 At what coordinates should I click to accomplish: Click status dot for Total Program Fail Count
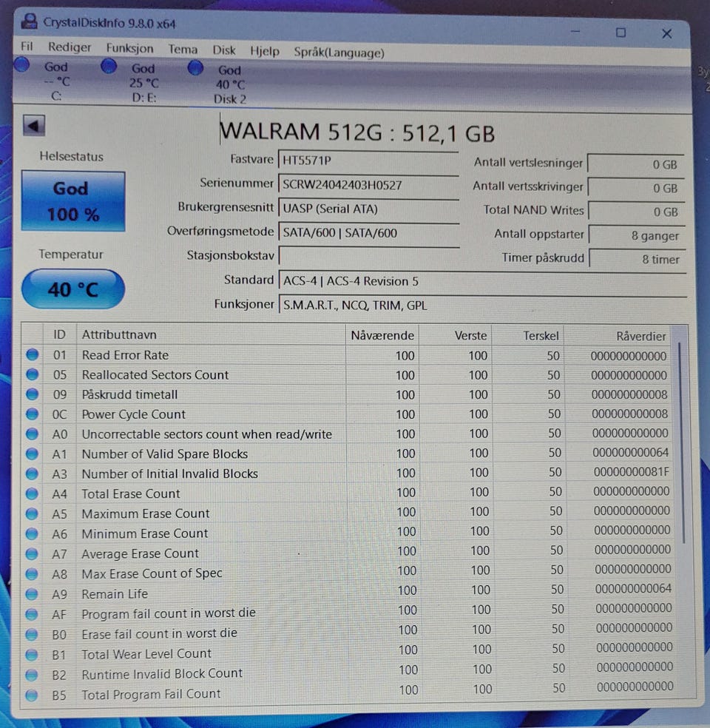[32, 695]
